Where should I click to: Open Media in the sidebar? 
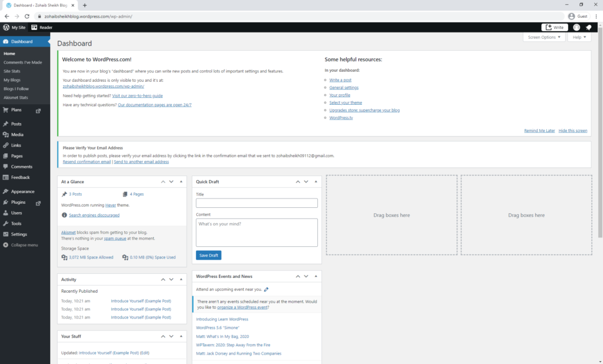pyautogui.click(x=17, y=135)
